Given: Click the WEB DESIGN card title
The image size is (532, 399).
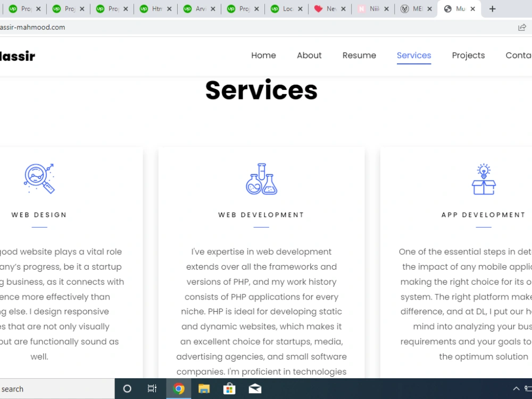Looking at the screenshot, I should 39,215.
